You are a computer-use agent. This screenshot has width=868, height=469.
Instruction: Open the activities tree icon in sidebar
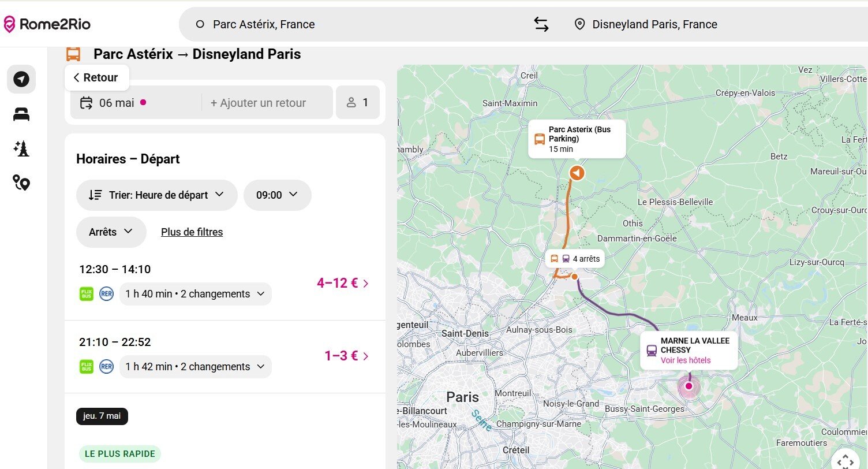21,149
